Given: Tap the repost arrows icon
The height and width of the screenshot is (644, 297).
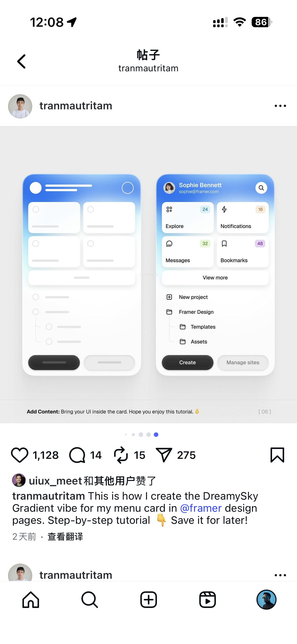Looking at the screenshot, I should click(x=121, y=455).
